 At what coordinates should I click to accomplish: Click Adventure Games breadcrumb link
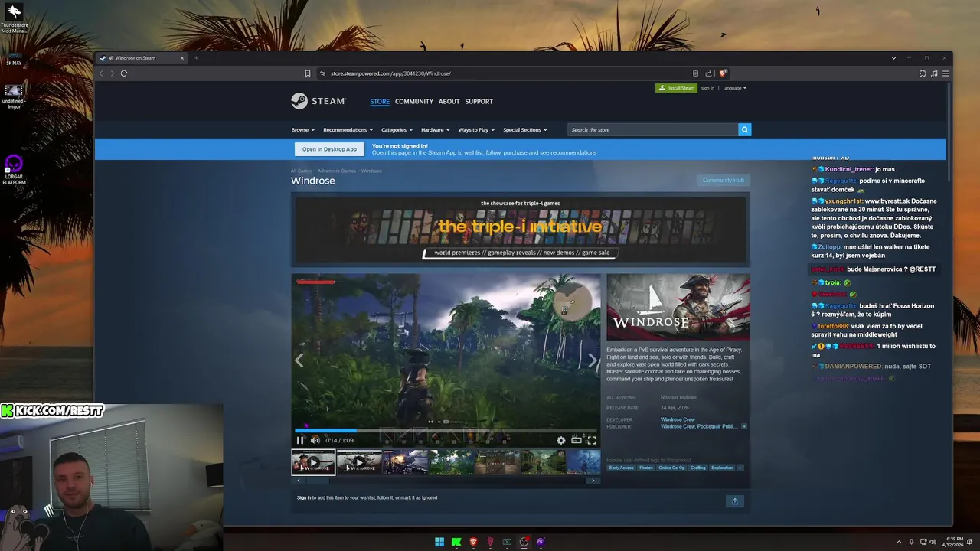[x=337, y=171]
